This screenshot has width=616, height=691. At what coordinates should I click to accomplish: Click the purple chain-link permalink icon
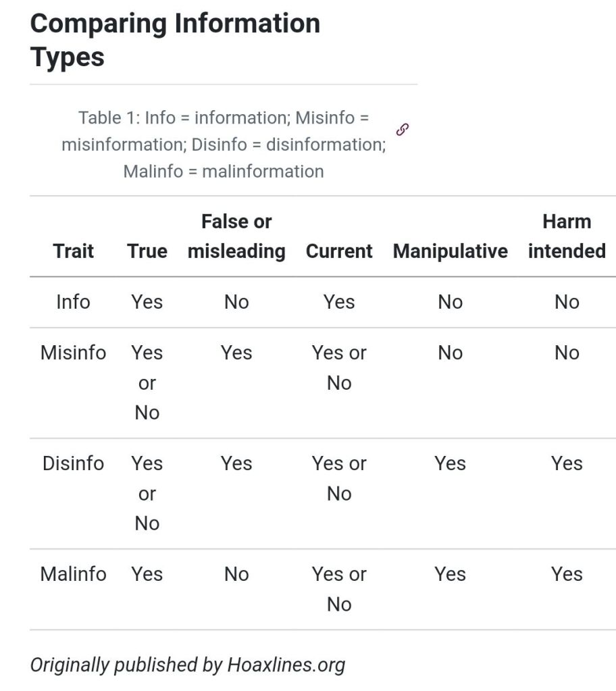[x=403, y=129]
